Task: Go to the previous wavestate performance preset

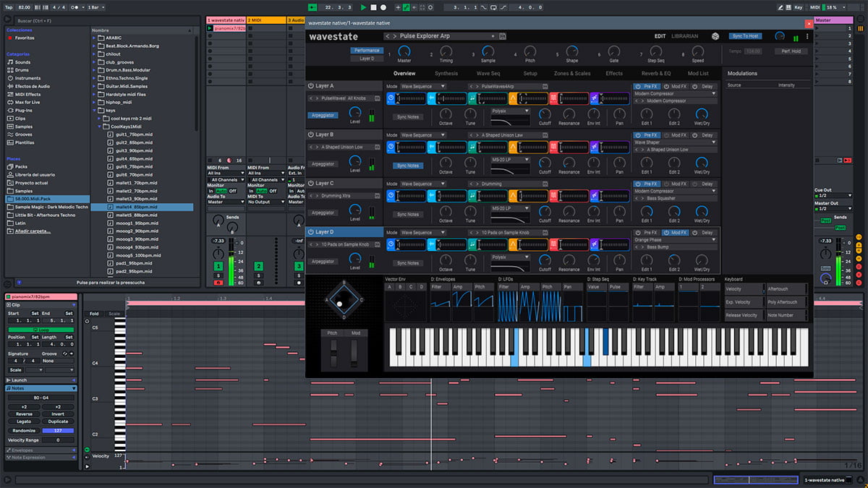Action: click(x=388, y=36)
